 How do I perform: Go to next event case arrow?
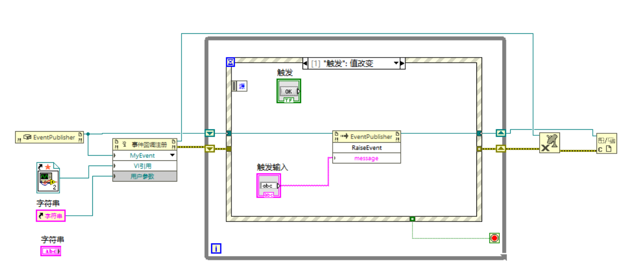click(x=402, y=63)
